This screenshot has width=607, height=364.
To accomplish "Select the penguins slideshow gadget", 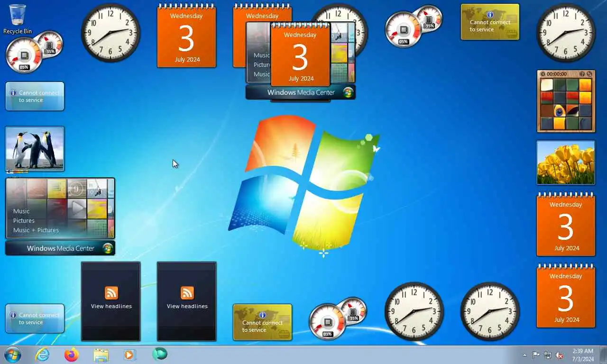I will [x=35, y=148].
